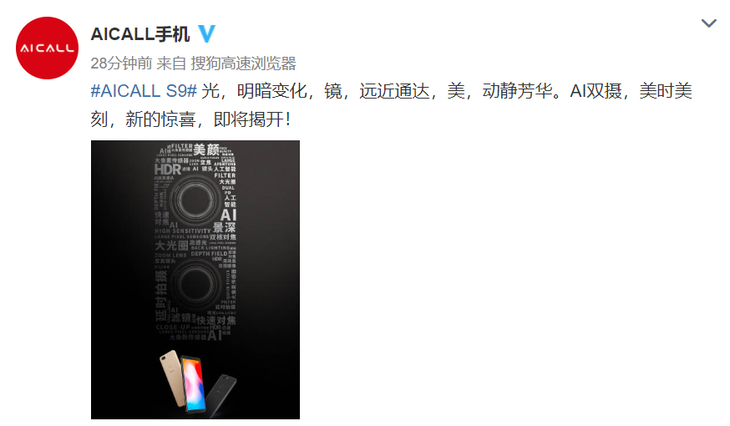The width and height of the screenshot is (730, 426).
Task: Click the 景深 text in the poster
Action: click(x=224, y=228)
